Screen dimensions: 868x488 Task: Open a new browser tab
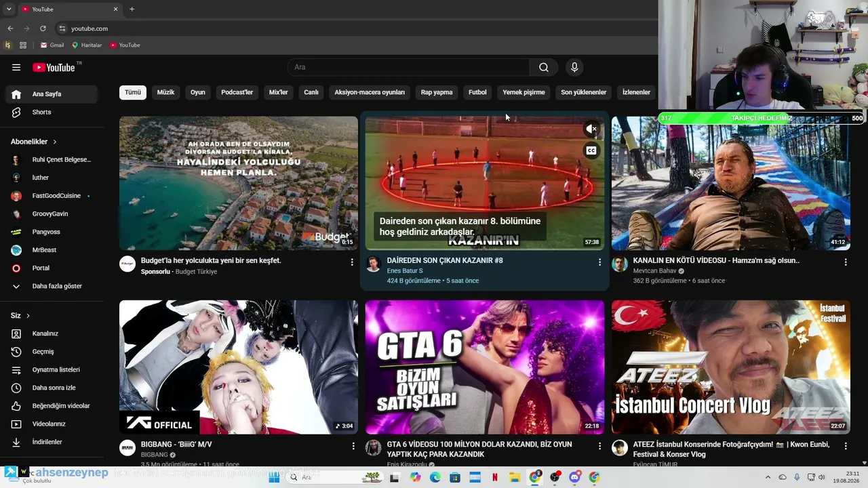[132, 9]
